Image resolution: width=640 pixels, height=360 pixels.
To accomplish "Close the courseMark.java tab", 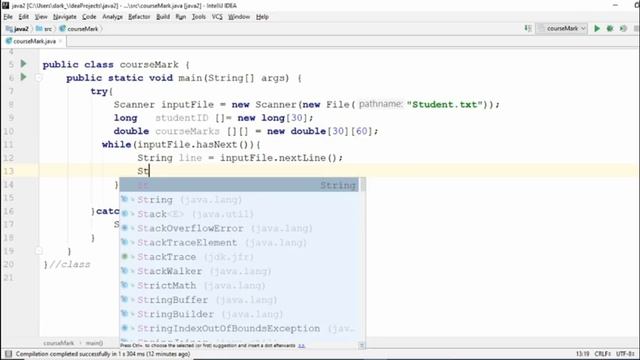I will 60,41.
